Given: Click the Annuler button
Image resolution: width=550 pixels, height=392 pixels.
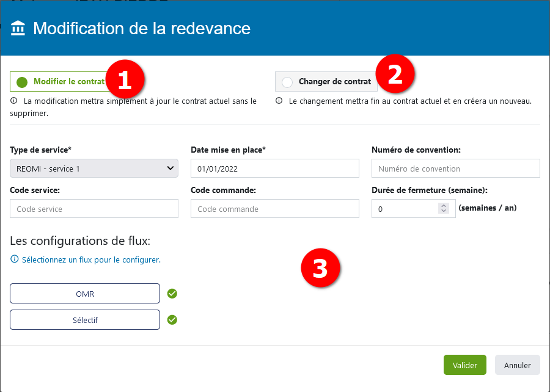Looking at the screenshot, I should [x=517, y=365].
